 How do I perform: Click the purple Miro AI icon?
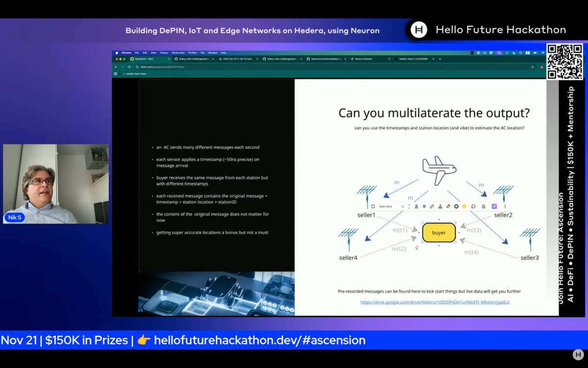(494, 207)
